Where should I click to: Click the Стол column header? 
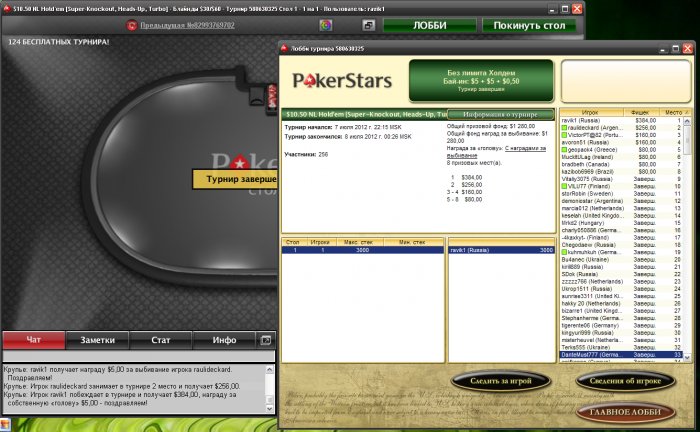point(294,242)
